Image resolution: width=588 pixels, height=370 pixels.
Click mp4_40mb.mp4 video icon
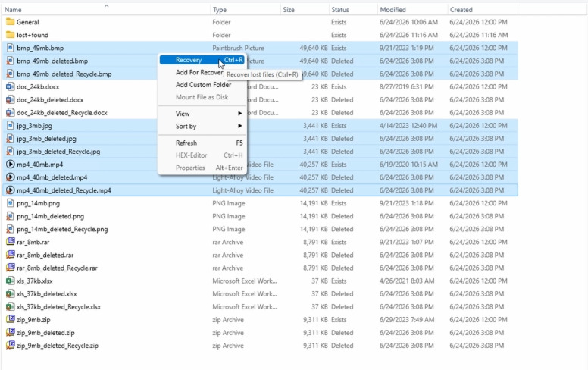pyautogui.click(x=10, y=165)
